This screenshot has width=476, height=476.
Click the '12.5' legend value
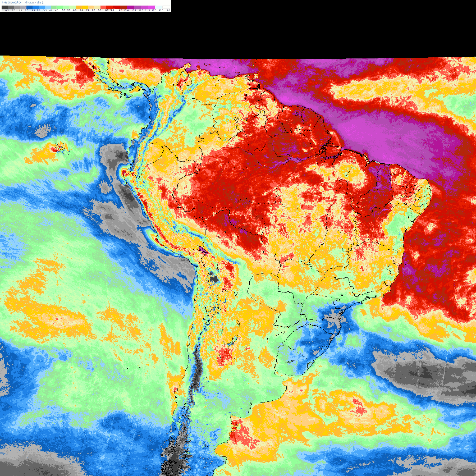click(x=161, y=10)
